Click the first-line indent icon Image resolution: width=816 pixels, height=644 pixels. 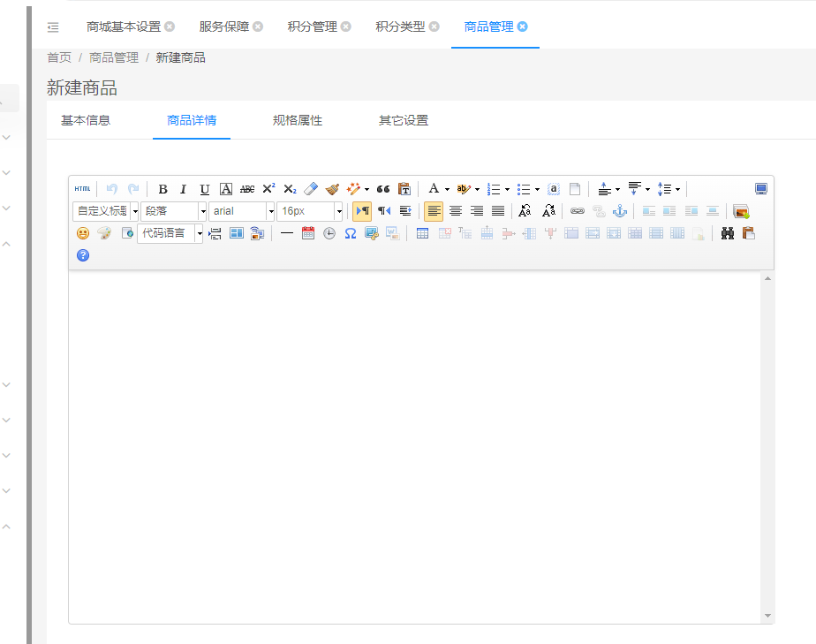[405, 211]
